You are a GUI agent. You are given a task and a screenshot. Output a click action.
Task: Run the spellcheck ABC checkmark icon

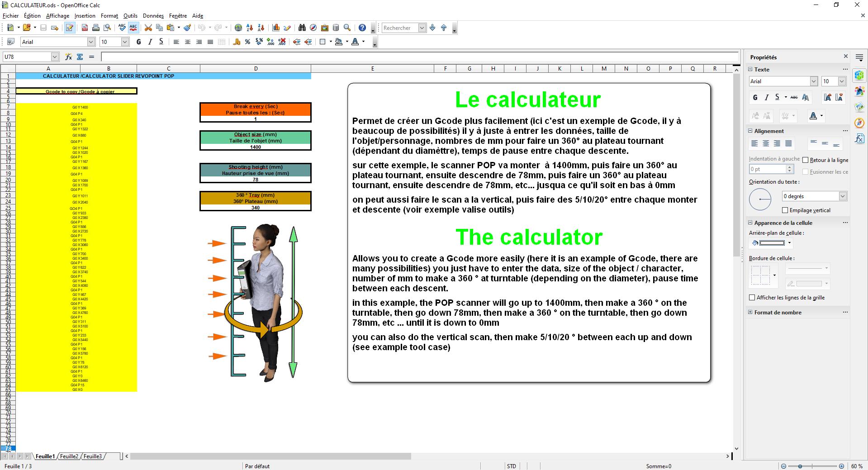(122, 28)
